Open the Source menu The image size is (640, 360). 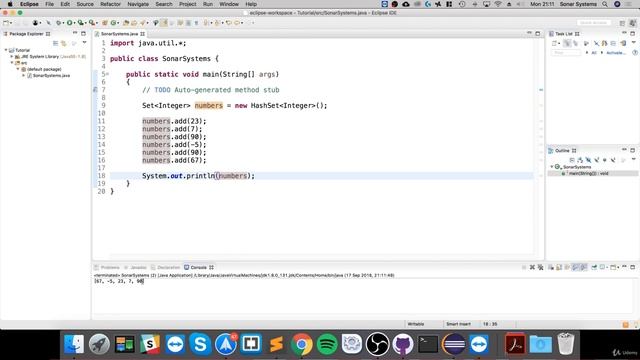pos(85,4)
